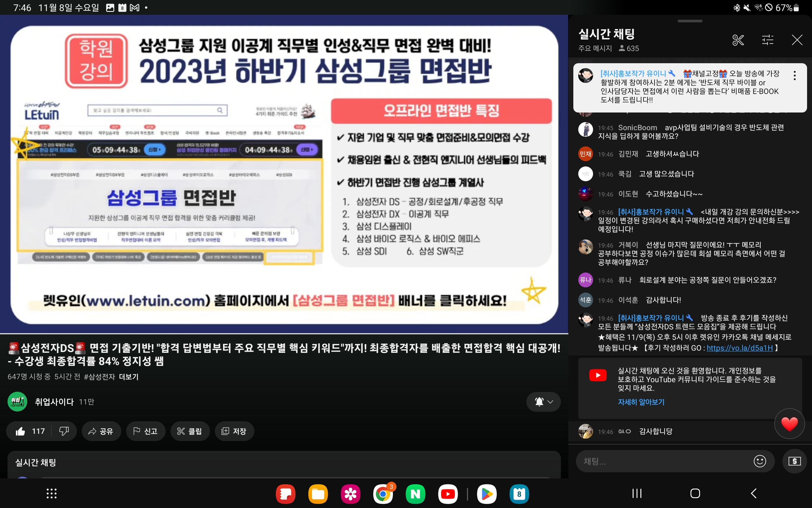Screen dimensions: 812x508
Task: Open pinned message three-dot menu
Action: click(794, 76)
